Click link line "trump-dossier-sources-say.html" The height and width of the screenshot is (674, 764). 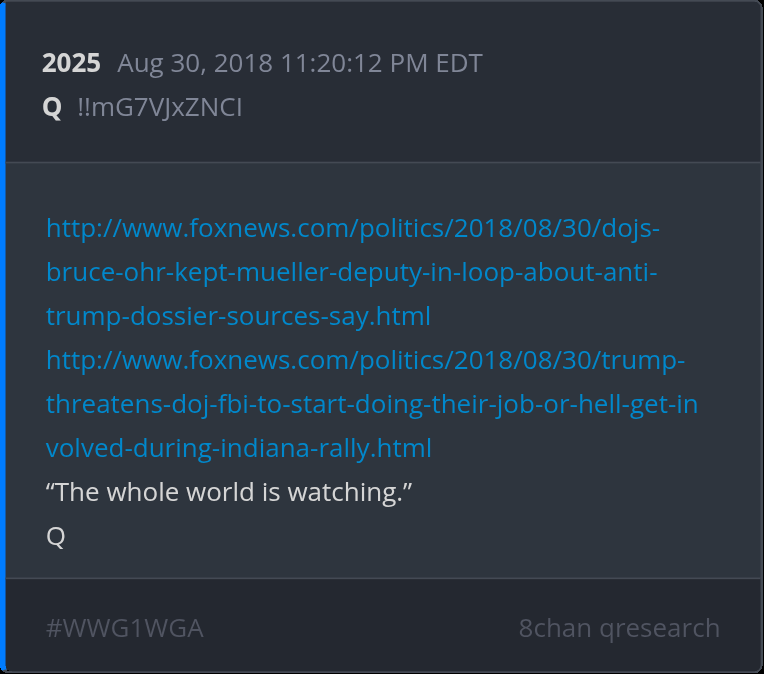coord(238,316)
